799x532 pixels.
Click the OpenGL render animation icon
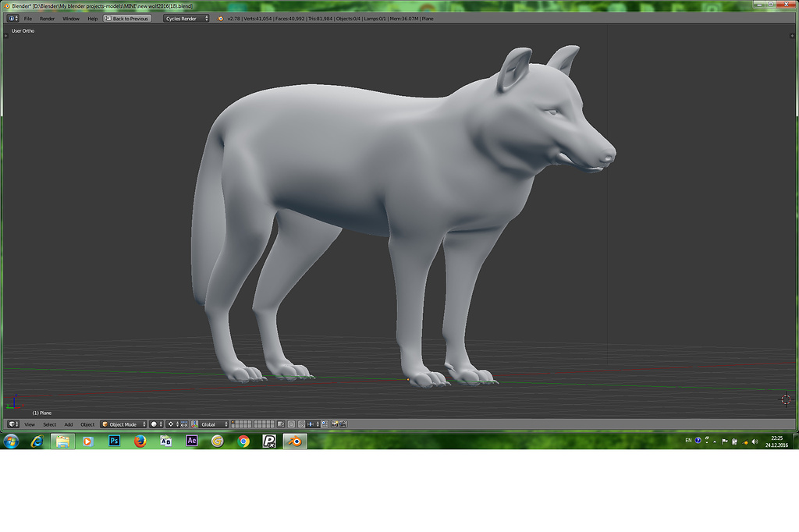tap(343, 424)
